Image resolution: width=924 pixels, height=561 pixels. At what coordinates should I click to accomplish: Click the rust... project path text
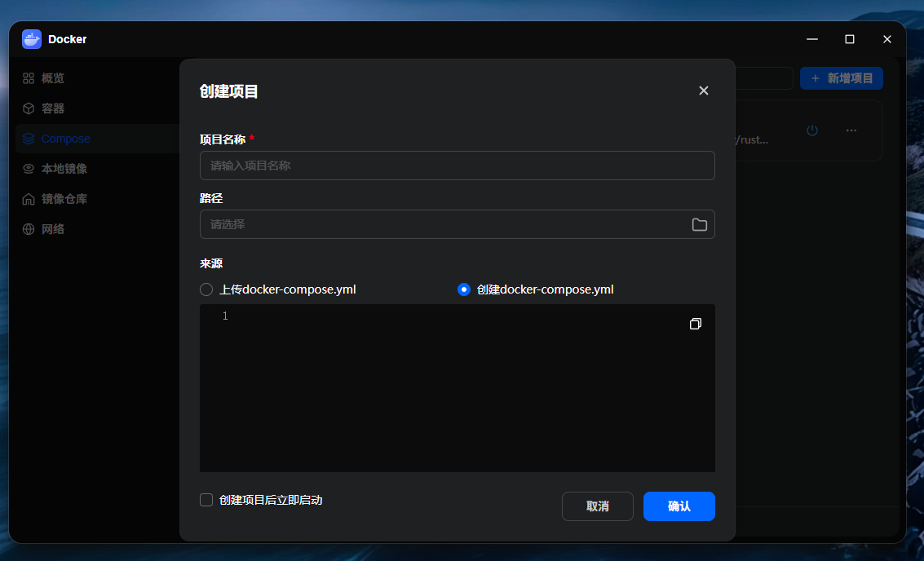coord(752,140)
